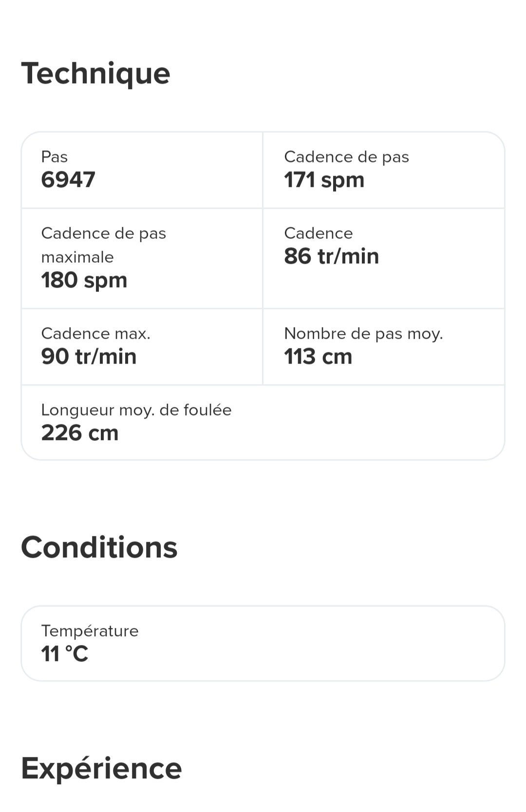Tap the Conditions section heading
This screenshot has height=812, width=526.
click(99, 547)
